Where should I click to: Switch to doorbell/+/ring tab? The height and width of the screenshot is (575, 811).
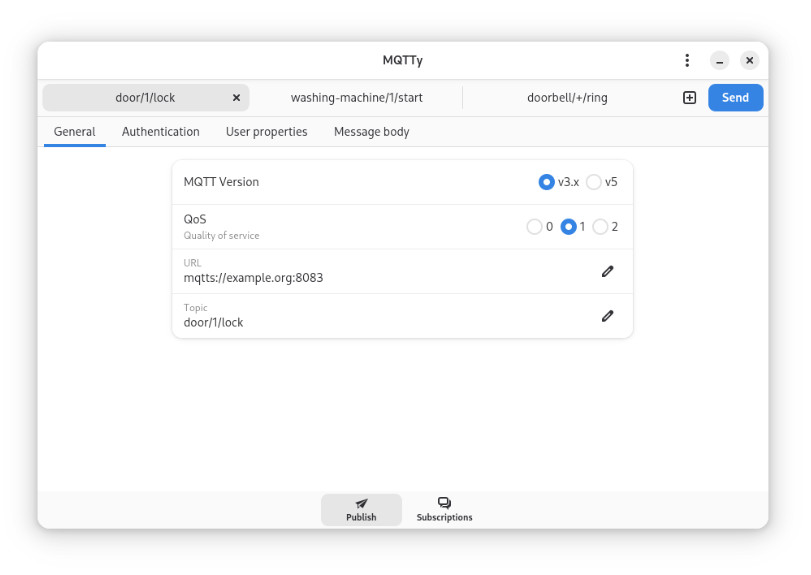click(567, 98)
